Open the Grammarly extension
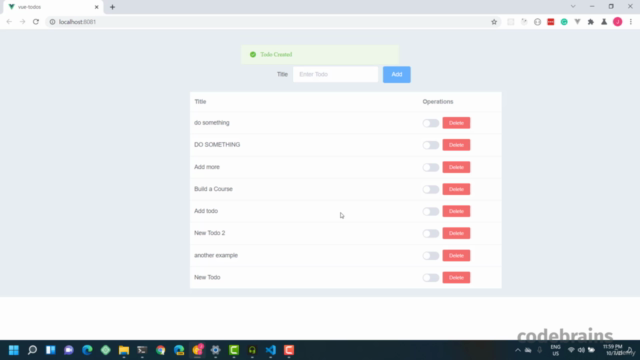This screenshot has height=360, width=640. coord(564,22)
